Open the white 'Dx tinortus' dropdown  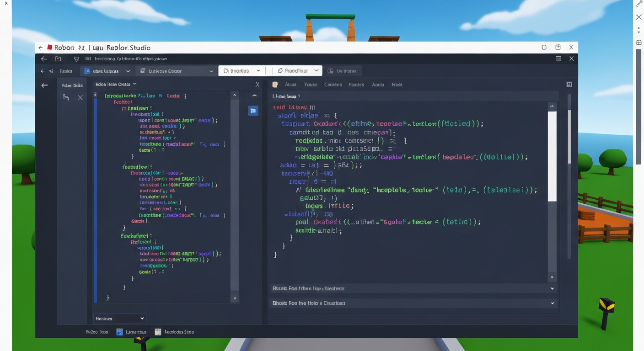[241, 71]
